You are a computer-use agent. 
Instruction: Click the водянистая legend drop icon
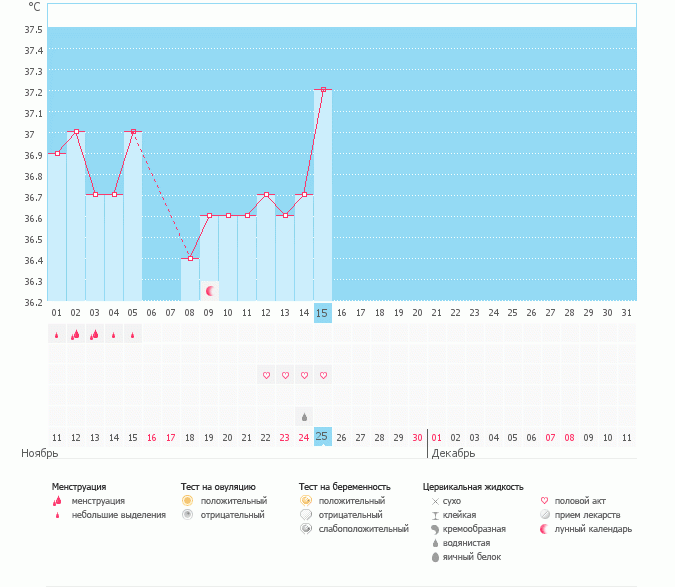pyautogui.click(x=435, y=543)
